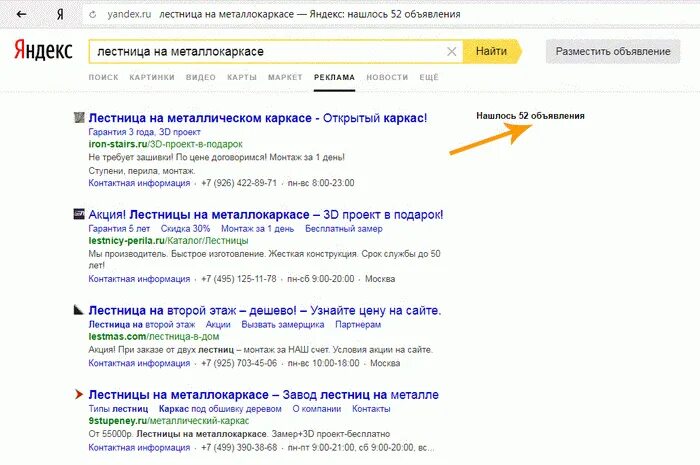The height and width of the screenshot is (465, 700).
Task: Open the 'Гарантия 3 года, 3D проект' sitelink
Action: 144,132
